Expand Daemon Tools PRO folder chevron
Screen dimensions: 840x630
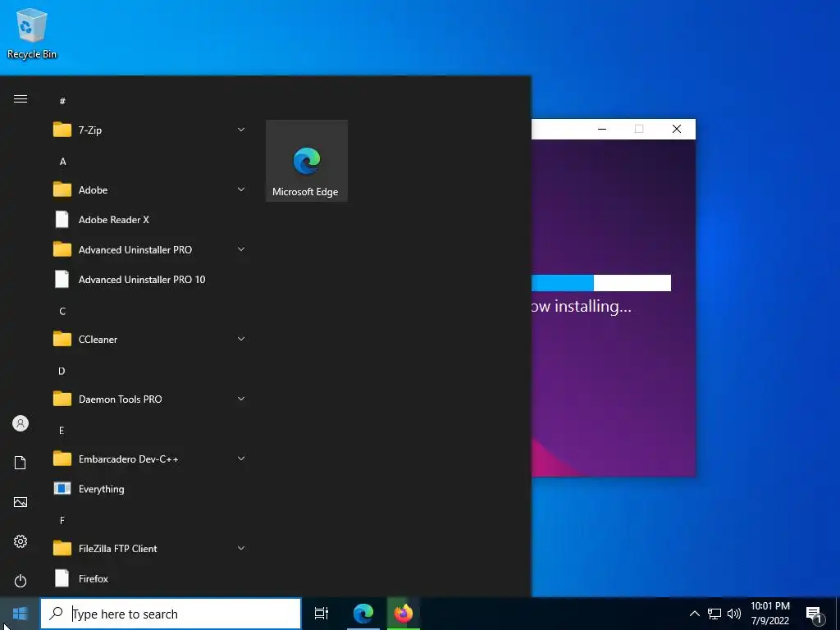tap(241, 399)
